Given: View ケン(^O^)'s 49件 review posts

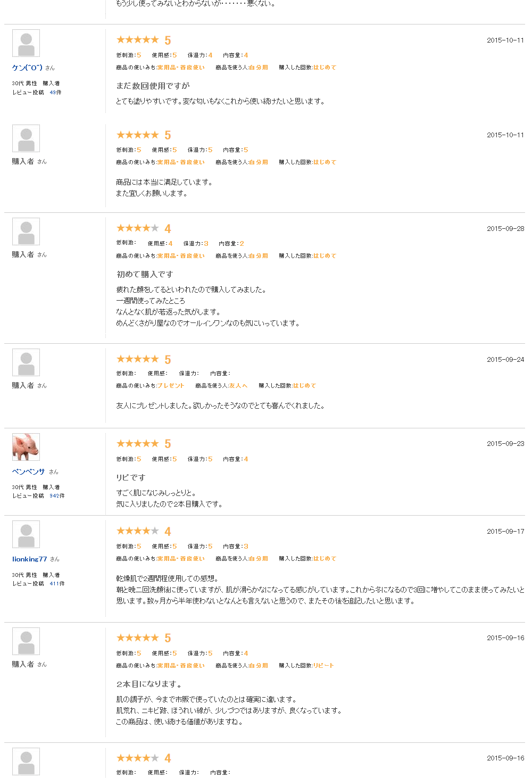Looking at the screenshot, I should click(x=55, y=93).
